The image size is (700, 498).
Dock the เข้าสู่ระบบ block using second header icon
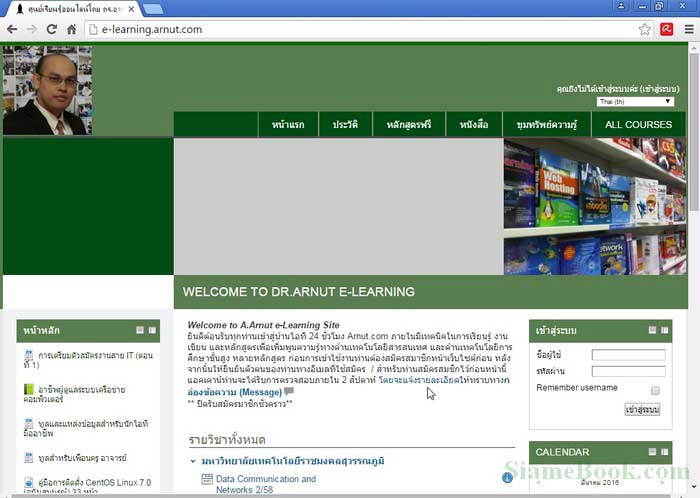pyautogui.click(x=665, y=330)
